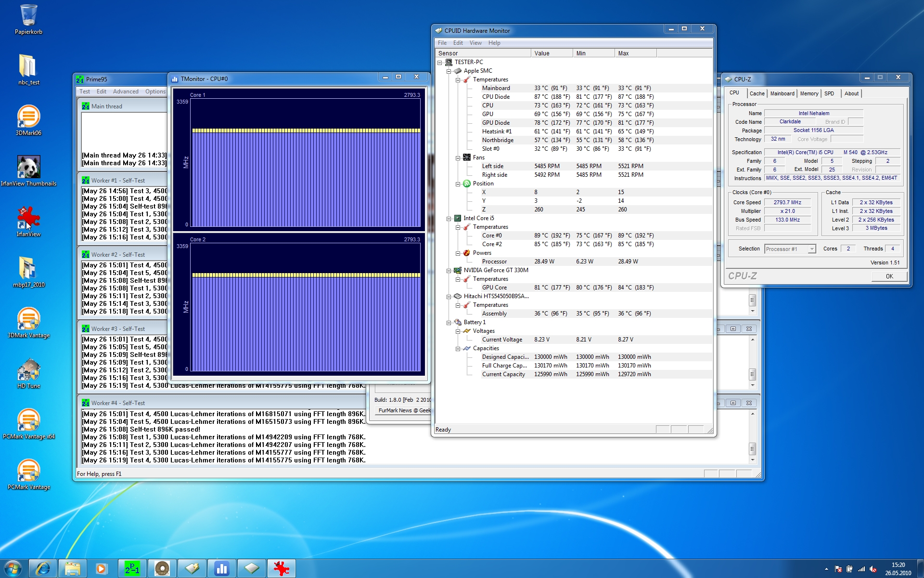Viewport: 924px width, 578px height.
Task: Collapse the Intel Core i5 node
Action: click(449, 218)
